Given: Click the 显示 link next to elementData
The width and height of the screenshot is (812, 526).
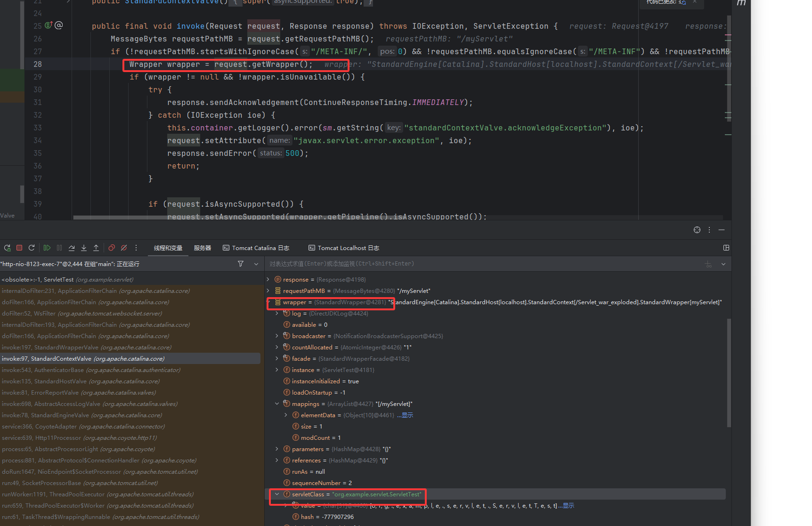Looking at the screenshot, I should coord(407,415).
